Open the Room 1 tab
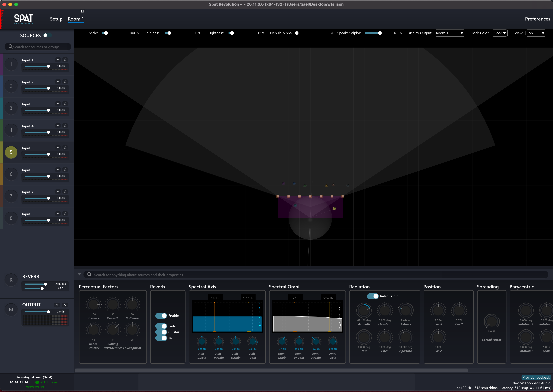The image size is (553, 392). pos(75,19)
